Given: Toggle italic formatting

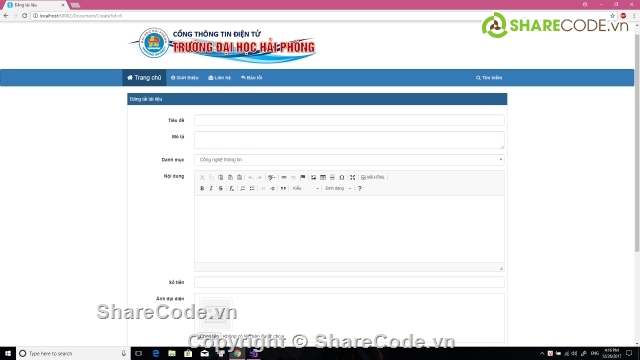Looking at the screenshot, I should point(211,188).
